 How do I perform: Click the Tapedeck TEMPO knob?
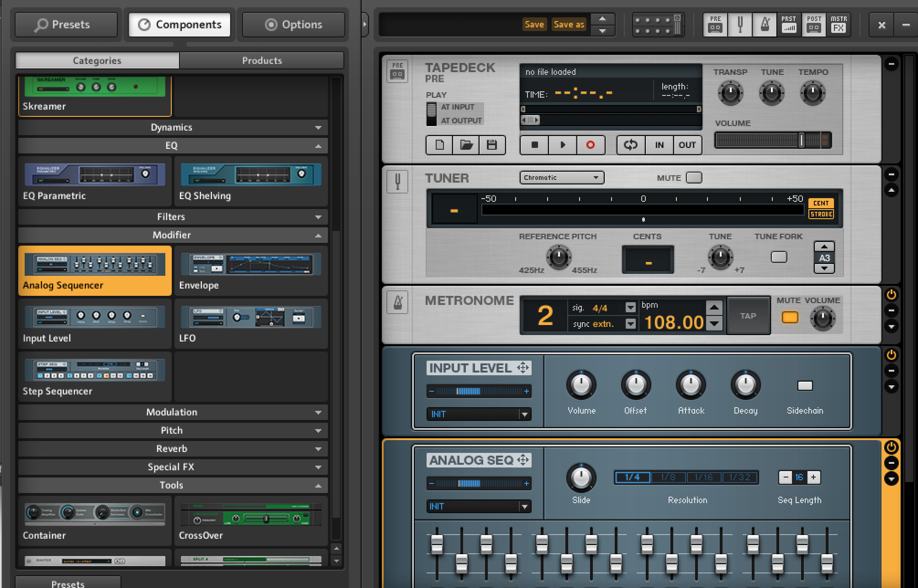[812, 93]
